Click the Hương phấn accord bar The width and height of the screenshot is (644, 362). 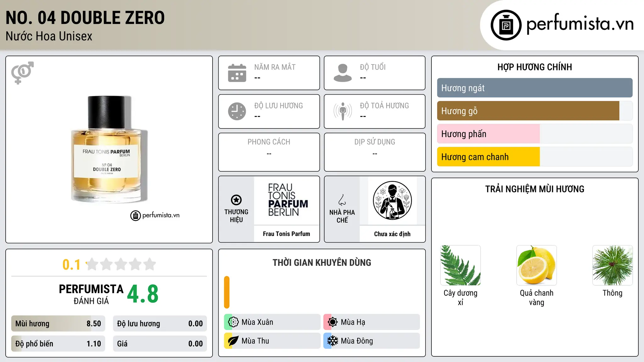coord(535,134)
